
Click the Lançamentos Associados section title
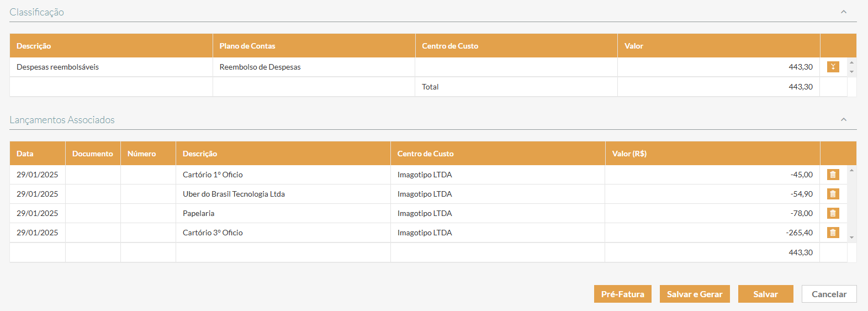coord(62,120)
